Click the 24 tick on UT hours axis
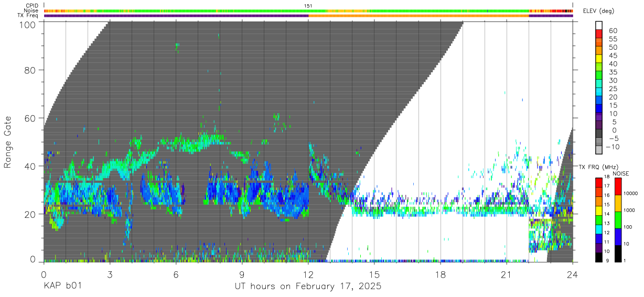 573,274
